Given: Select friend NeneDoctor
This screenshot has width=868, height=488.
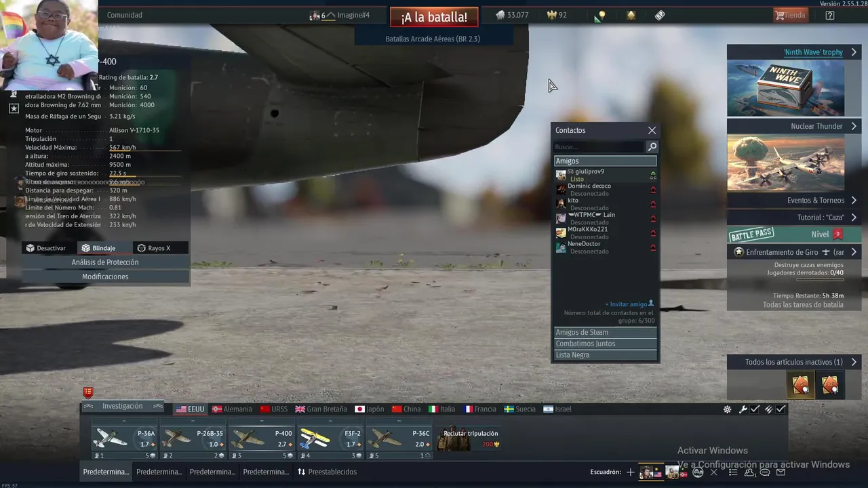Looking at the screenshot, I should coord(606,247).
